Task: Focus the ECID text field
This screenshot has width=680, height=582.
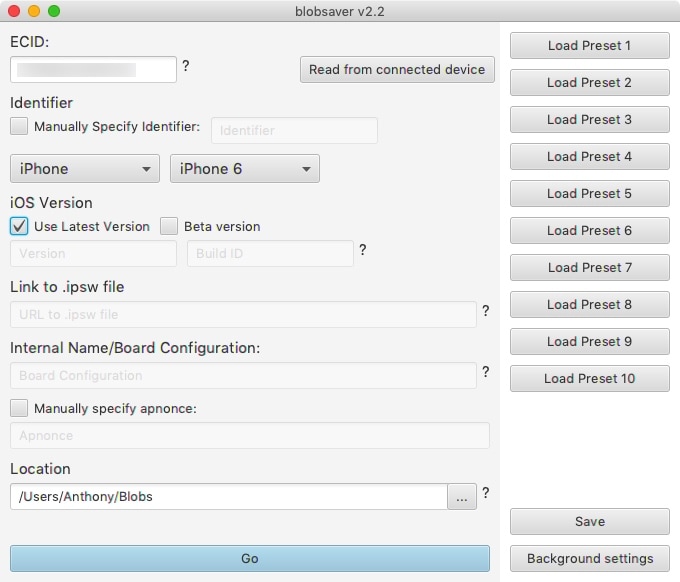Action: pyautogui.click(x=93, y=69)
